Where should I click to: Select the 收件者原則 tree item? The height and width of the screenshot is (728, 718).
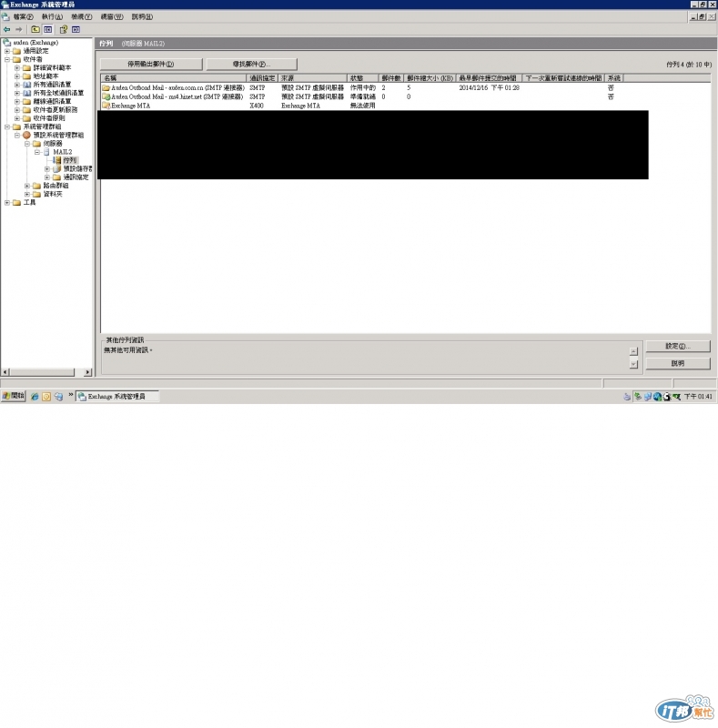coord(49,118)
